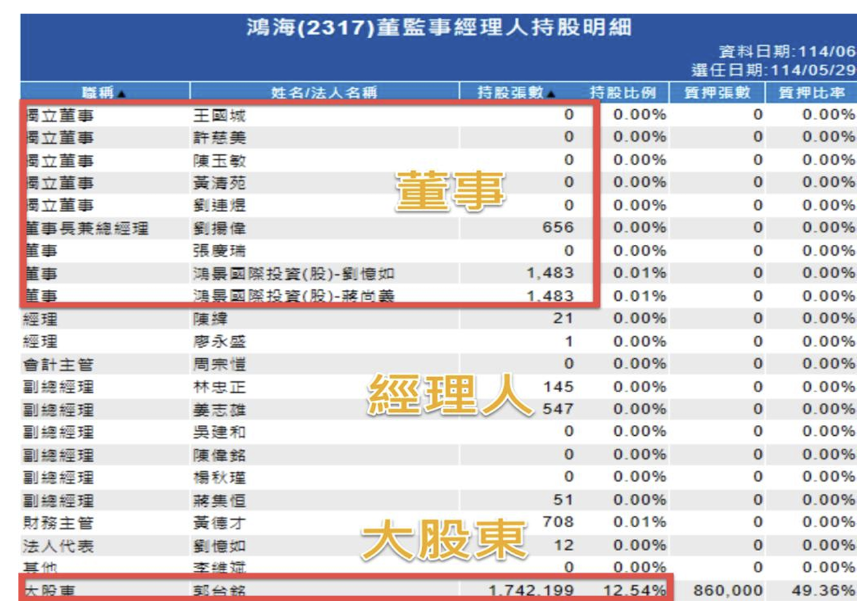Click 劉揚偉's holding value 656

tap(558, 228)
